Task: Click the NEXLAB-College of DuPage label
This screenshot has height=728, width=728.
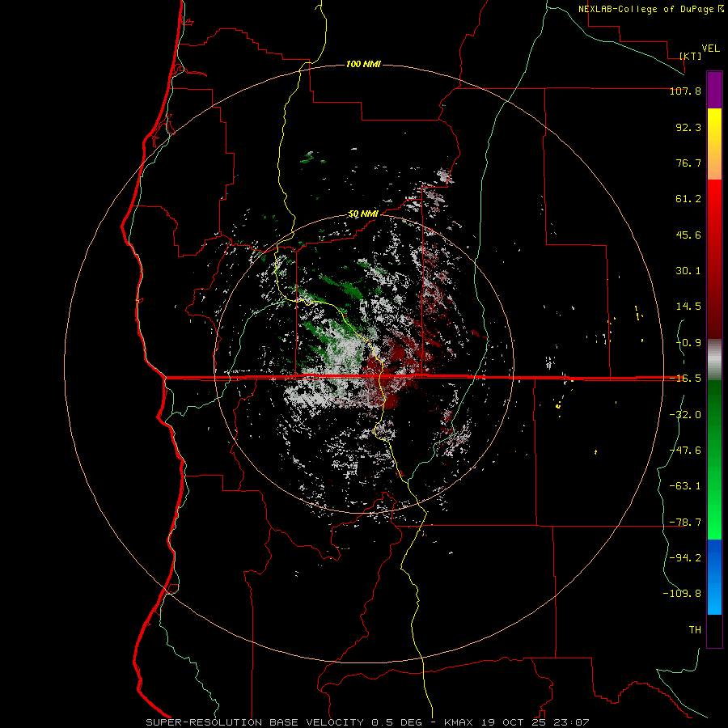Action: [x=647, y=9]
